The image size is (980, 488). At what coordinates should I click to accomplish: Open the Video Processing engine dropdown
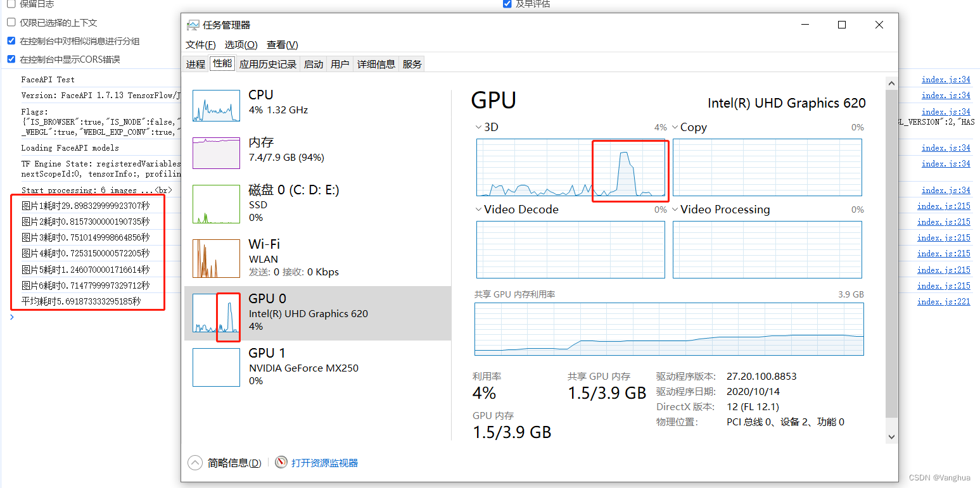click(675, 210)
